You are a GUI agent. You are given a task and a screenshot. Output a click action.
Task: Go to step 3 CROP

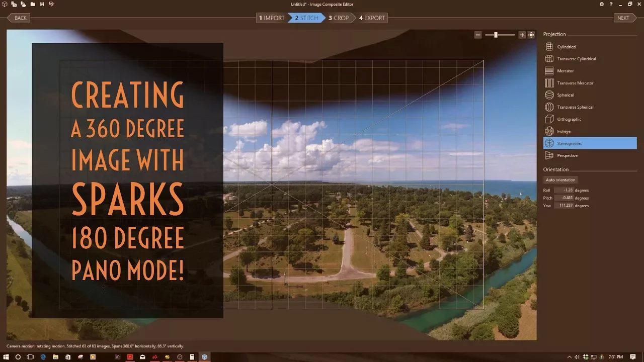click(339, 18)
